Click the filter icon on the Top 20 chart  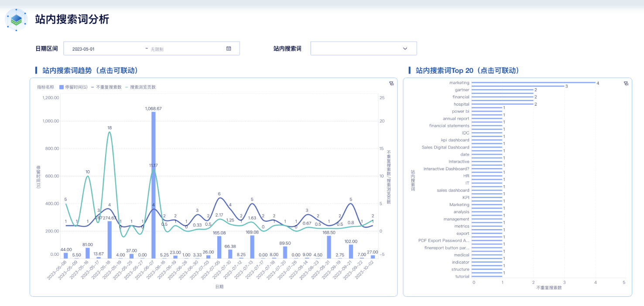coord(626,83)
